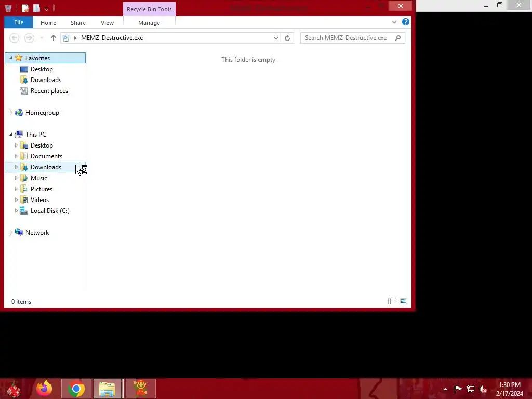This screenshot has height=399, width=532.
Task: Click the address bar location icon
Action: coord(66,38)
